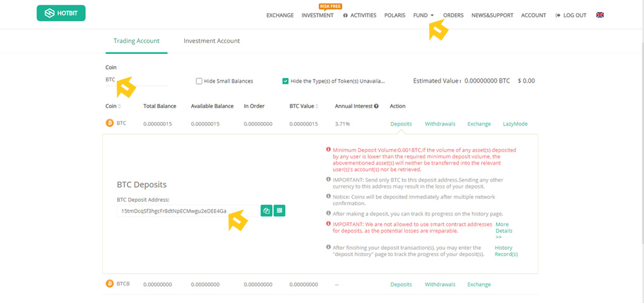Open the Annual Interest help icon
644x303 pixels.
pos(377,106)
